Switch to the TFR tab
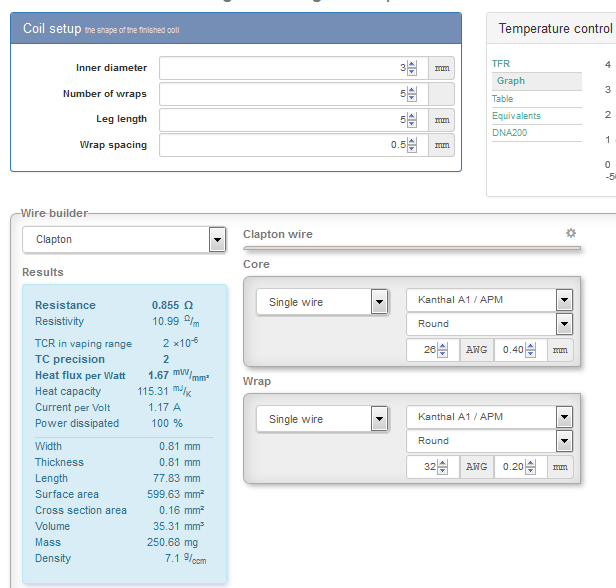This screenshot has height=588, width=616. pos(501,64)
